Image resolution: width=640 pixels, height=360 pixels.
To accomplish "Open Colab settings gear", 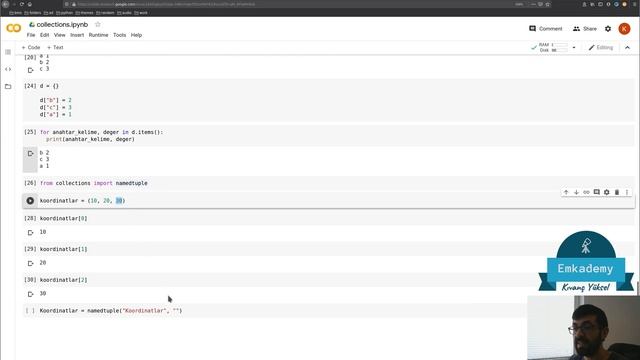I will click(608, 29).
